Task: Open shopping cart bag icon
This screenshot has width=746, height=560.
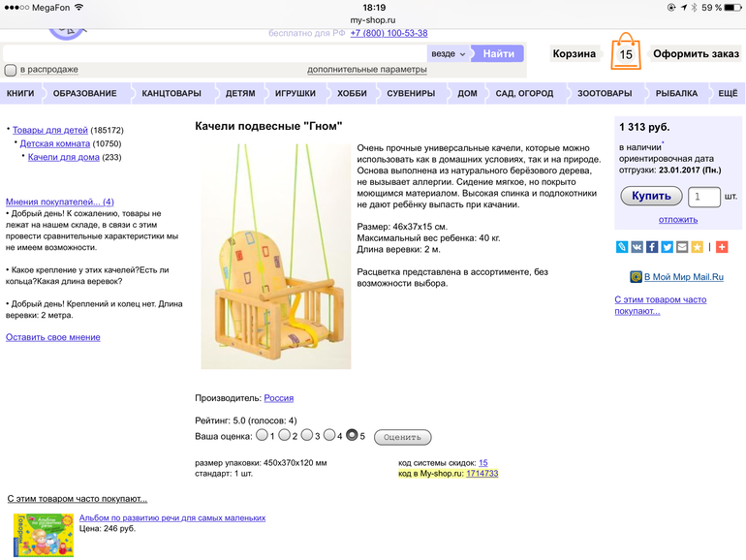Action: [x=625, y=53]
